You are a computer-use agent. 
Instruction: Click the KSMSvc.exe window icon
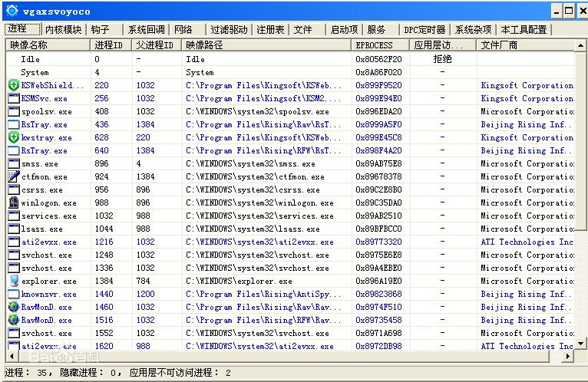click(14, 99)
